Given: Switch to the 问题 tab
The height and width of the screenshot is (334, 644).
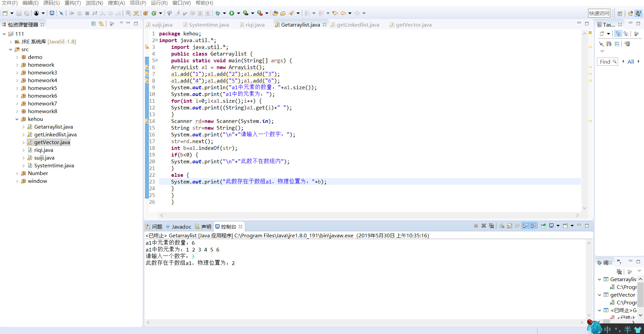Looking at the screenshot, I should [154, 227].
